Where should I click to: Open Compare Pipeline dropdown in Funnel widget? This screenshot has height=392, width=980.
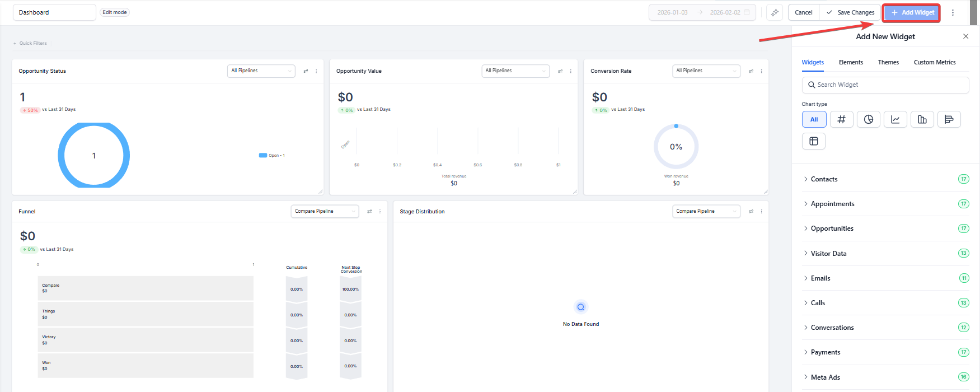click(325, 211)
